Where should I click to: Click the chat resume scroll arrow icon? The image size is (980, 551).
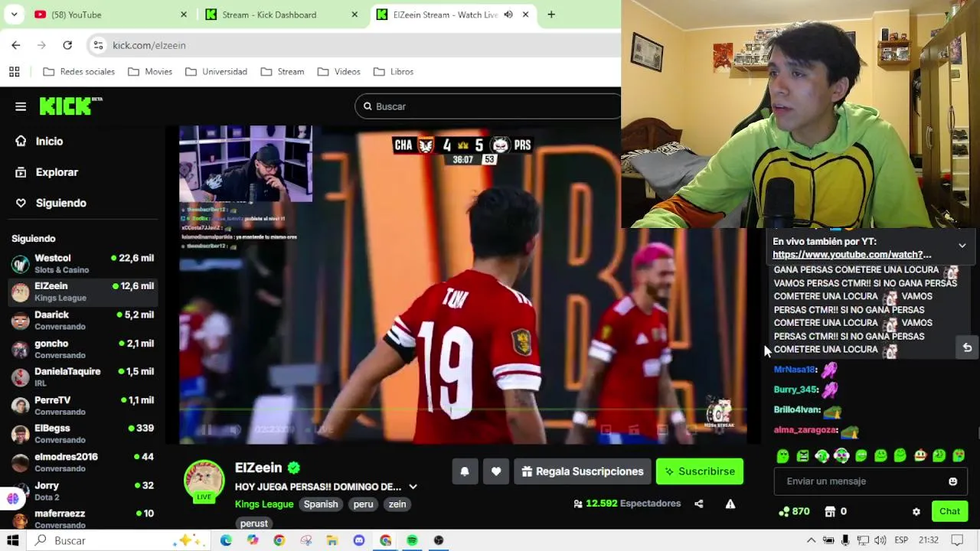(967, 347)
